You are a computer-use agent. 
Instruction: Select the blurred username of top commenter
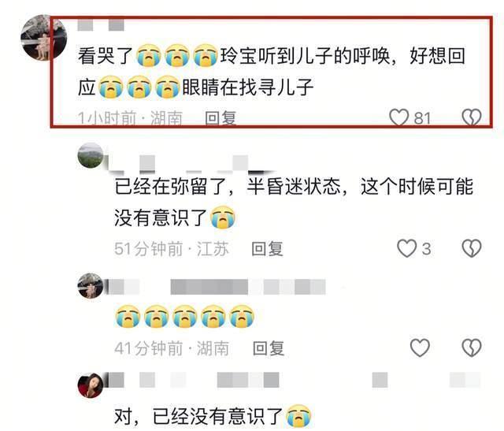pos(101,25)
